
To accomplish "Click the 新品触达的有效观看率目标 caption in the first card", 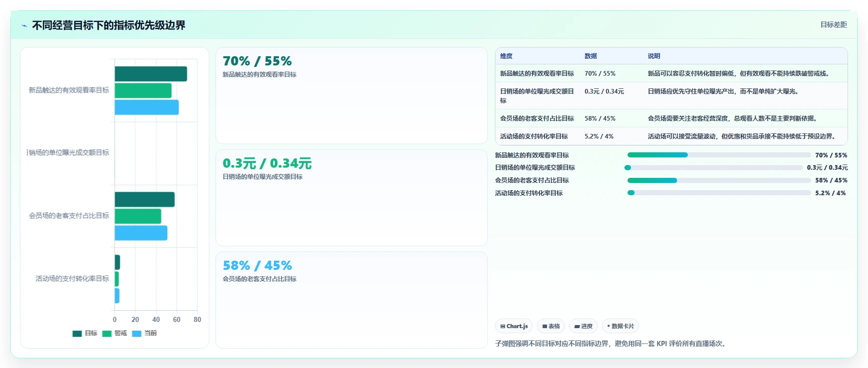I will pos(259,75).
